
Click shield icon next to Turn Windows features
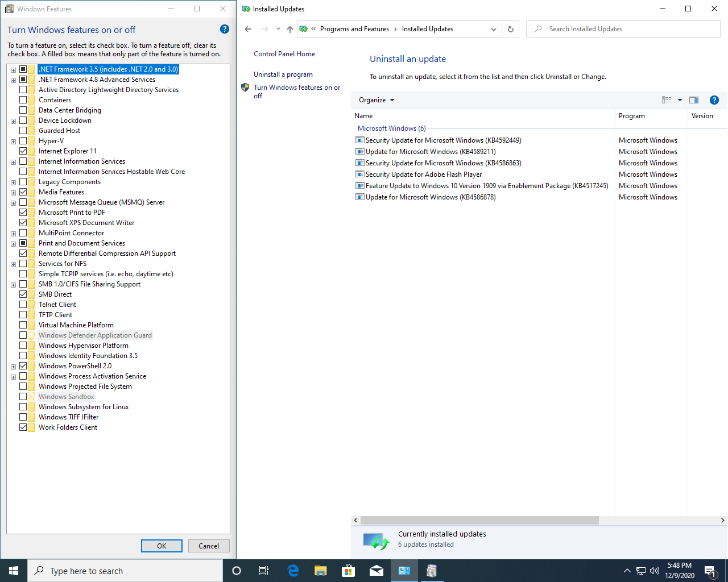pyautogui.click(x=245, y=88)
